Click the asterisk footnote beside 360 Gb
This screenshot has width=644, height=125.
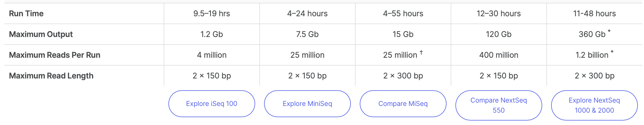tap(609, 31)
